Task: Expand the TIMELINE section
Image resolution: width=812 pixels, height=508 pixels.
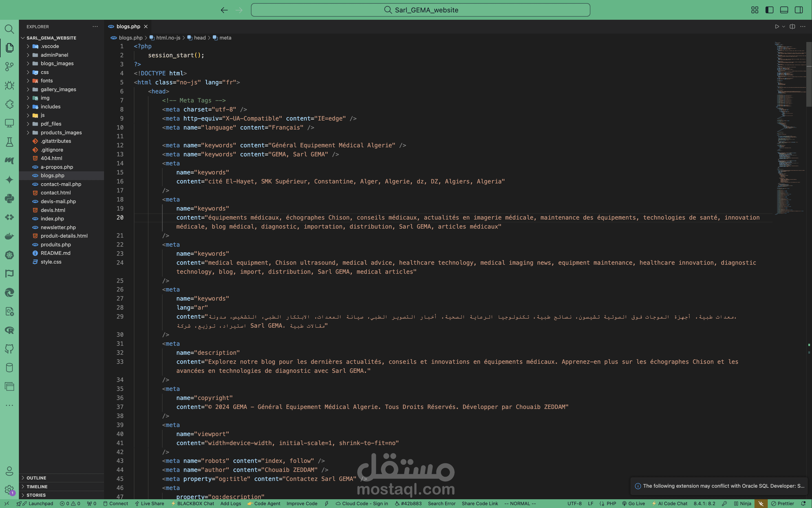Action: (x=61, y=487)
